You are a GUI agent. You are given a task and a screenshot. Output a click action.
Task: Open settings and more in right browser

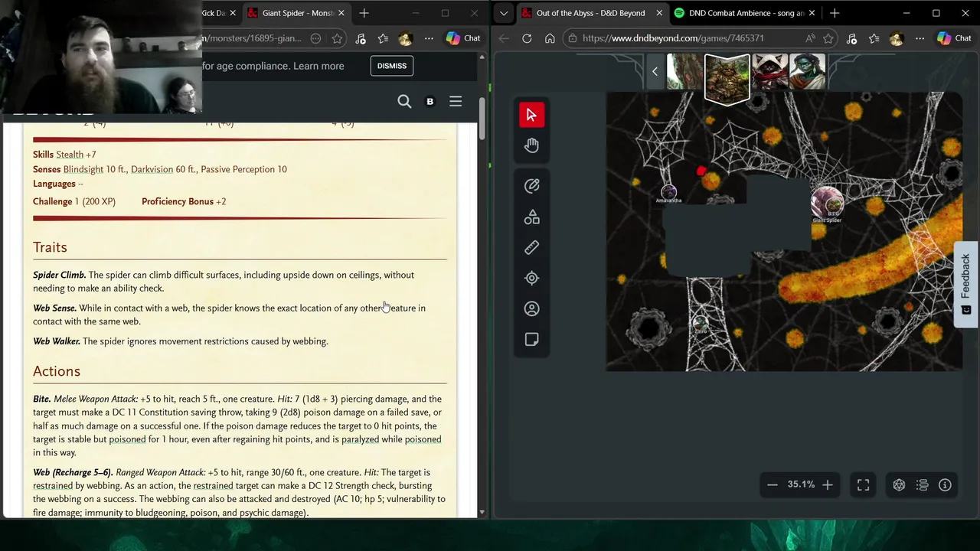[x=920, y=38]
